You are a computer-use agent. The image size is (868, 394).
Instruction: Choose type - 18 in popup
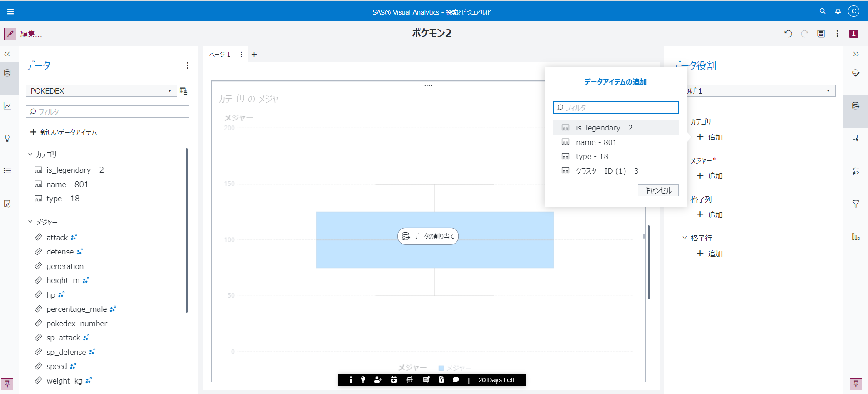click(x=615, y=156)
